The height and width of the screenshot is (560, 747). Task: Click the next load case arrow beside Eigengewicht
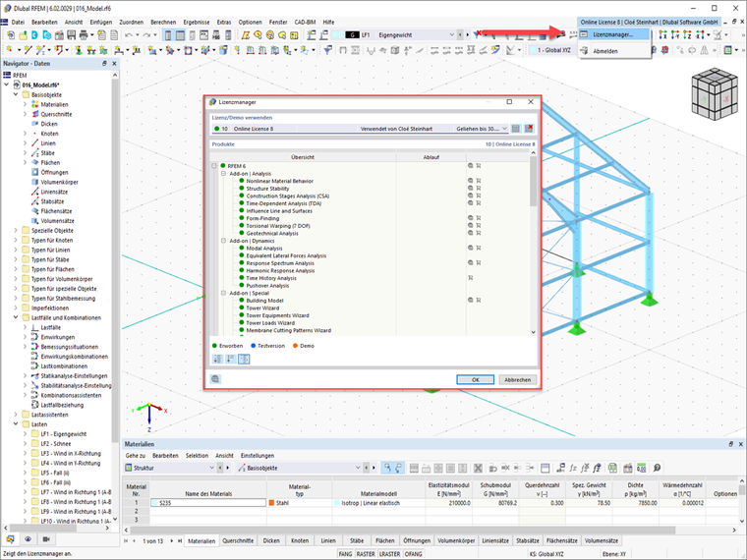click(x=467, y=34)
